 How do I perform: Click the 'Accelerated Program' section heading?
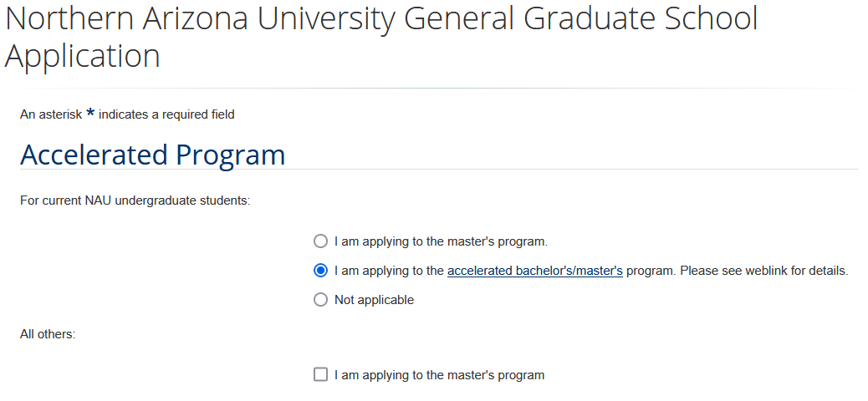coord(152,155)
